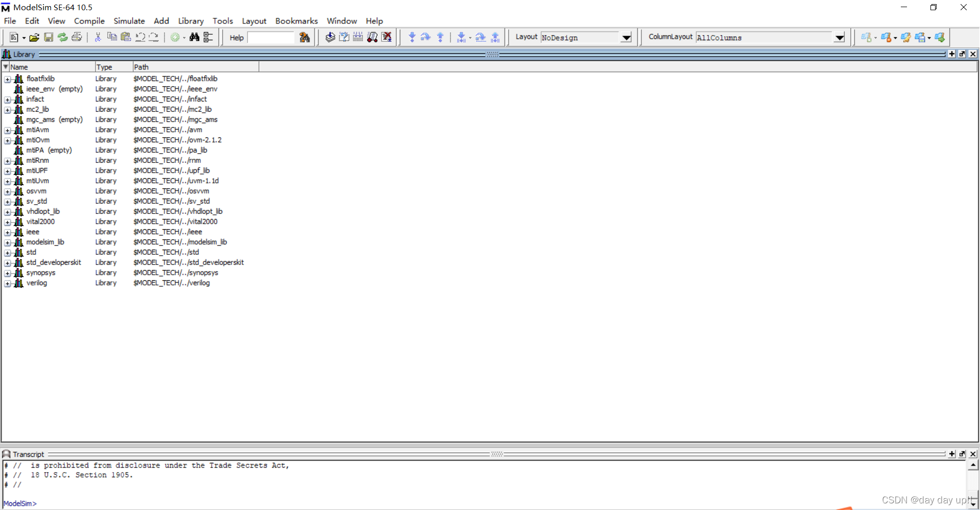
Task: Close the Library pane
Action: point(973,54)
